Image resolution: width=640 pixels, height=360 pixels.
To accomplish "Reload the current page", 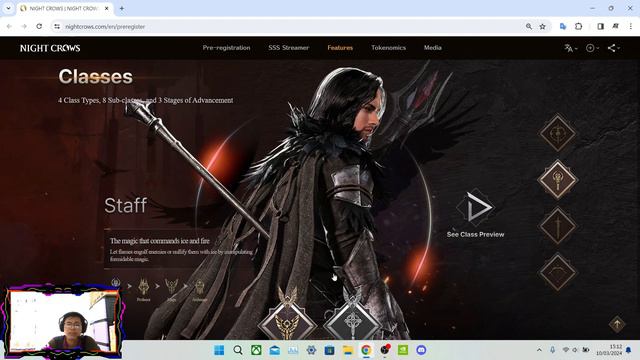I will pos(39,27).
